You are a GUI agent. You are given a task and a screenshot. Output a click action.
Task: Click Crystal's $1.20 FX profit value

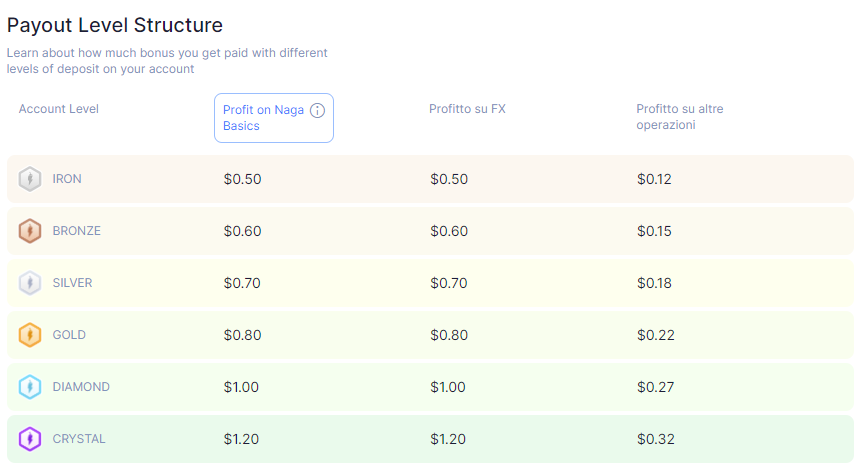(448, 439)
